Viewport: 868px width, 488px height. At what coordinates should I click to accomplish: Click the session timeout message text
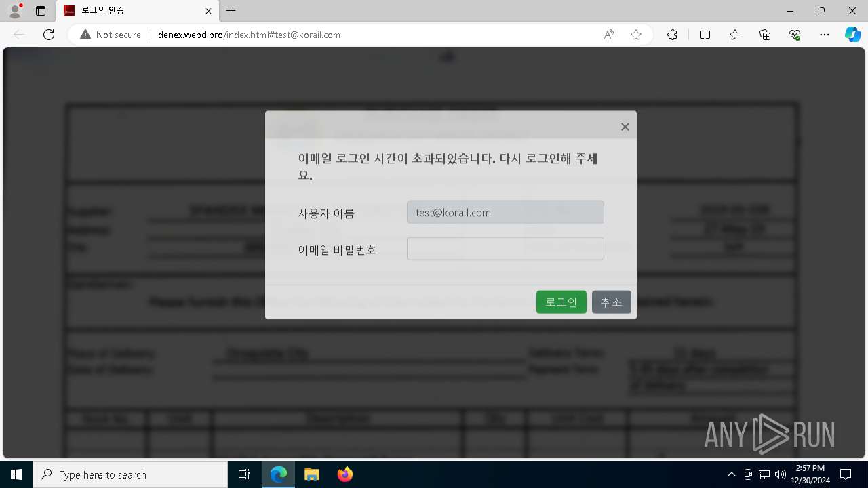click(448, 167)
